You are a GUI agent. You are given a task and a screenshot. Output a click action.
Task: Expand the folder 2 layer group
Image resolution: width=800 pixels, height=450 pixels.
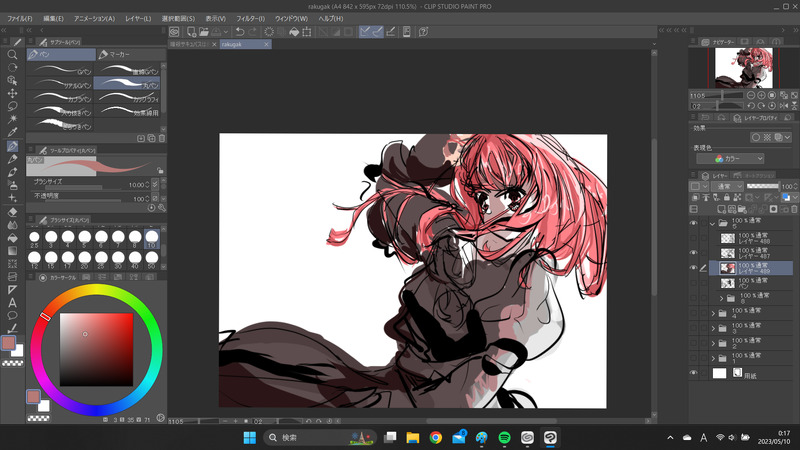point(713,343)
